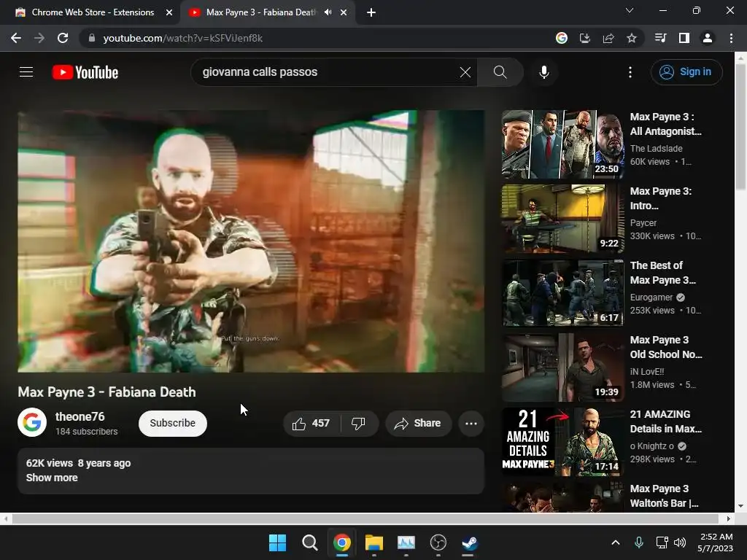This screenshot has height=560, width=747.
Task: Clear the search box text
Action: pyautogui.click(x=465, y=72)
